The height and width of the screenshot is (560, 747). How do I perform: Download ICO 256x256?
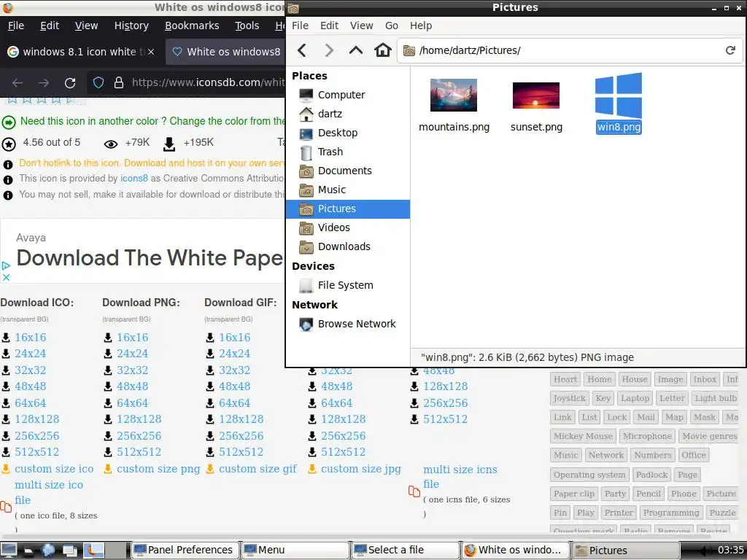(37, 436)
